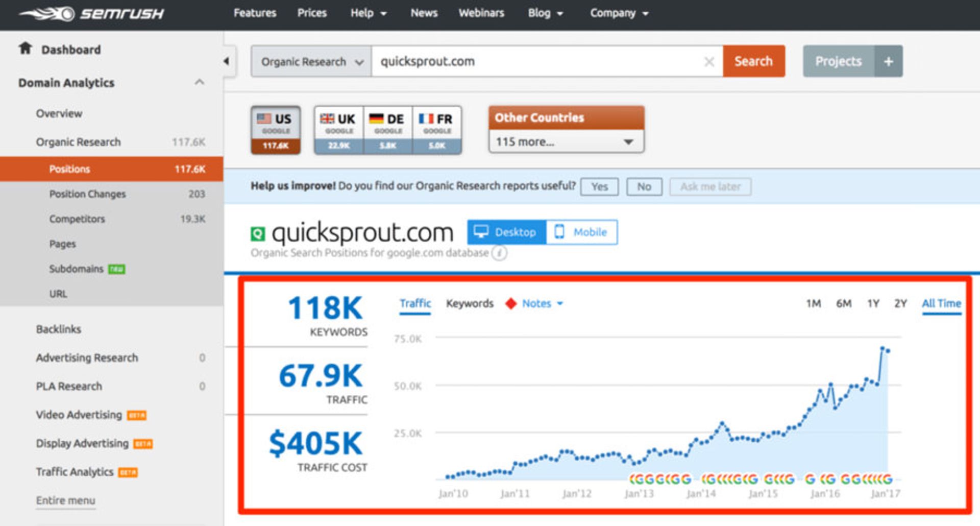The height and width of the screenshot is (526, 980).
Task: Click the 67.9K traffic value
Action: tap(321, 376)
